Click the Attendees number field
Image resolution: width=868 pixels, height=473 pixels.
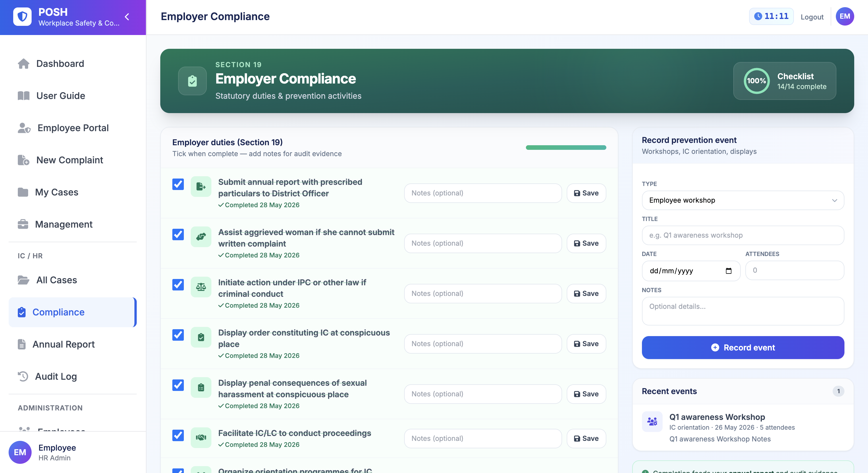794,270
